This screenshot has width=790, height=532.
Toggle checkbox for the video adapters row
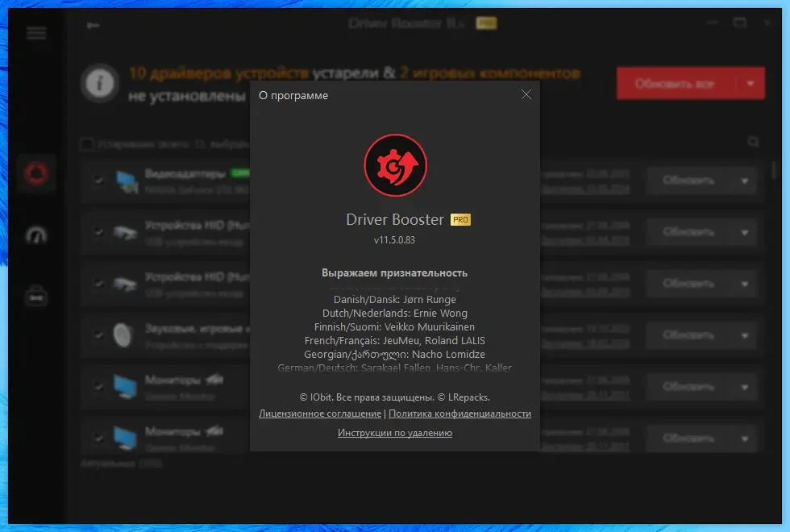pyautogui.click(x=98, y=181)
